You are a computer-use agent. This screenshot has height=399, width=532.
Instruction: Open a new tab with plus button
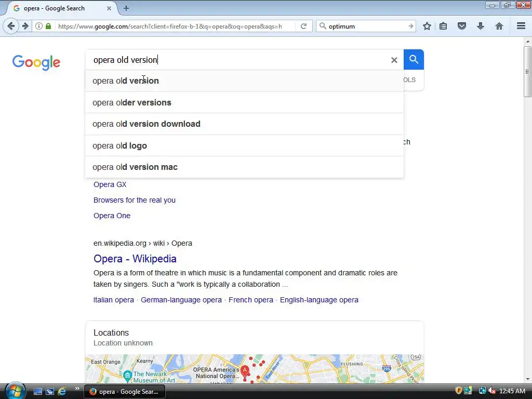pyautogui.click(x=126, y=8)
